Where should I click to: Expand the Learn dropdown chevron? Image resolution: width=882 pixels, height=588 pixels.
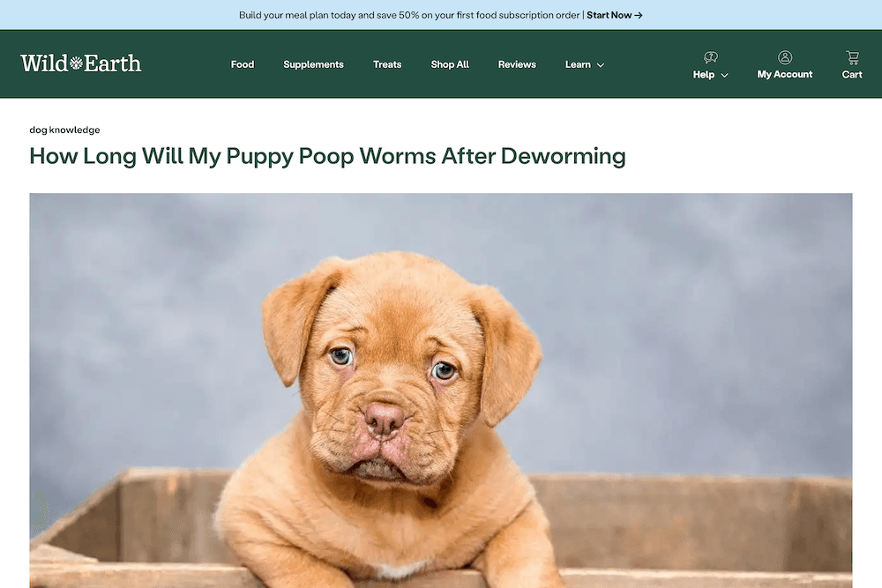pos(600,65)
